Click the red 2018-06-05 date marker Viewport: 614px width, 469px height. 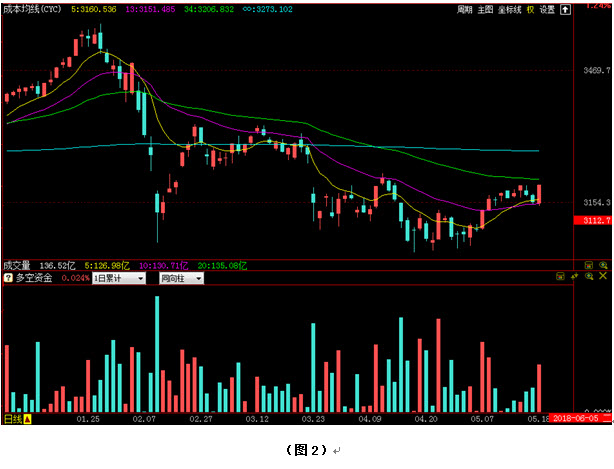tap(574, 418)
